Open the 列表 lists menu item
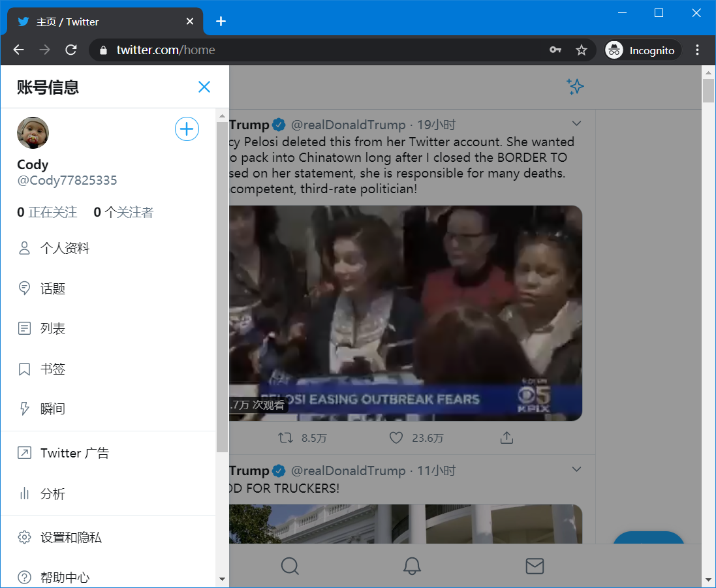This screenshot has height=588, width=716. [108, 329]
